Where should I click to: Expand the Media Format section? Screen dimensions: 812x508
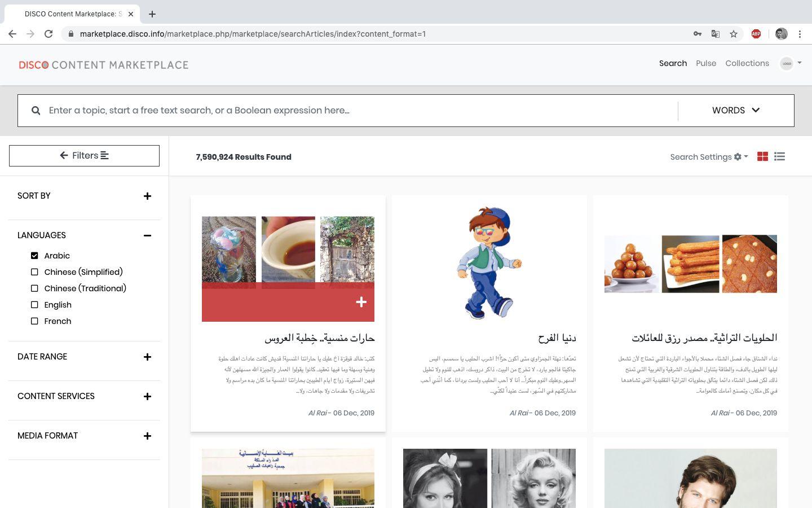pos(147,436)
